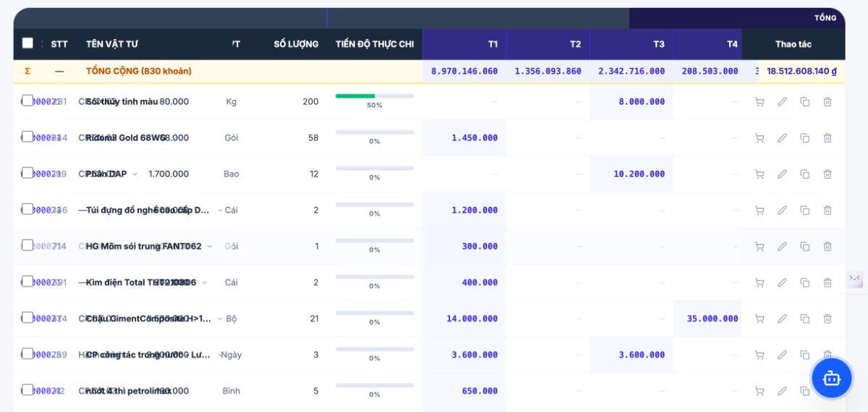Click cart icon for CP công tác row

pos(759,356)
